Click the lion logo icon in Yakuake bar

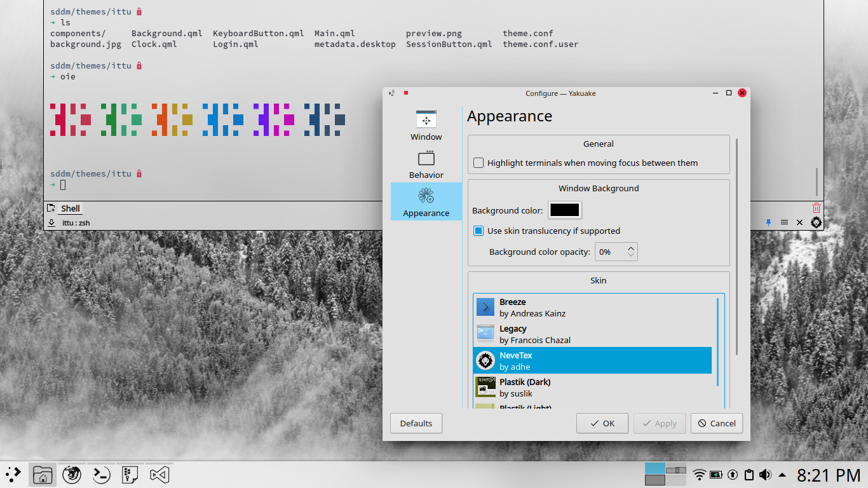tap(817, 222)
